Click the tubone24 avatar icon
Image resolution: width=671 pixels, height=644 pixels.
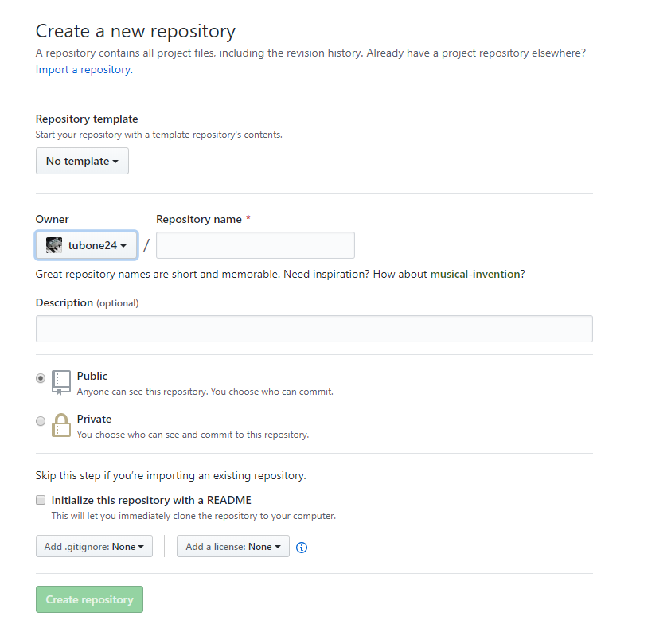point(53,244)
